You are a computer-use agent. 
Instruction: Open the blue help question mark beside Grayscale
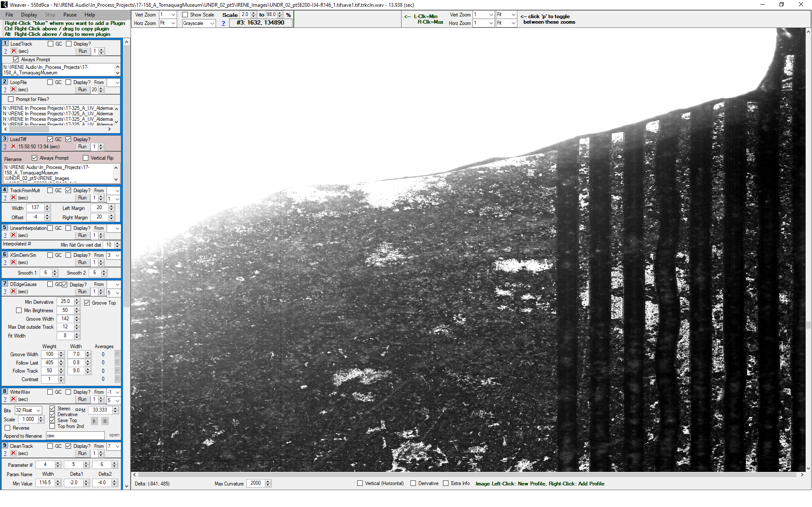[223, 23]
